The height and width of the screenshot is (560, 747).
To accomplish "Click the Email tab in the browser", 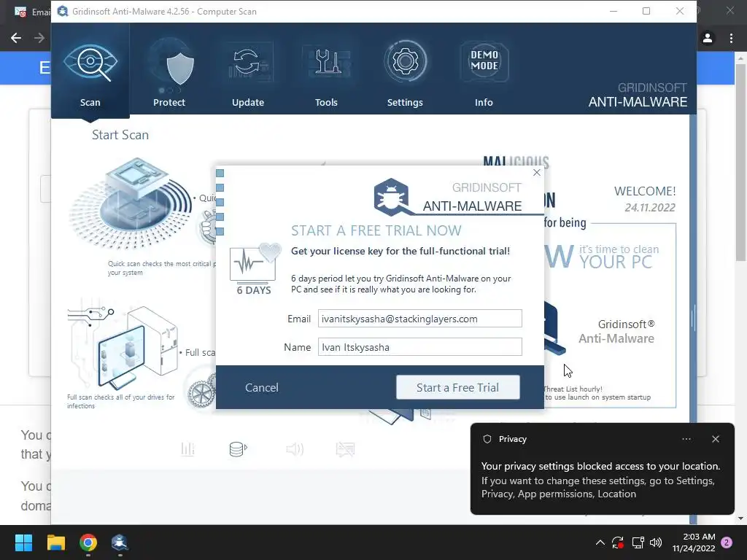I will [31, 12].
